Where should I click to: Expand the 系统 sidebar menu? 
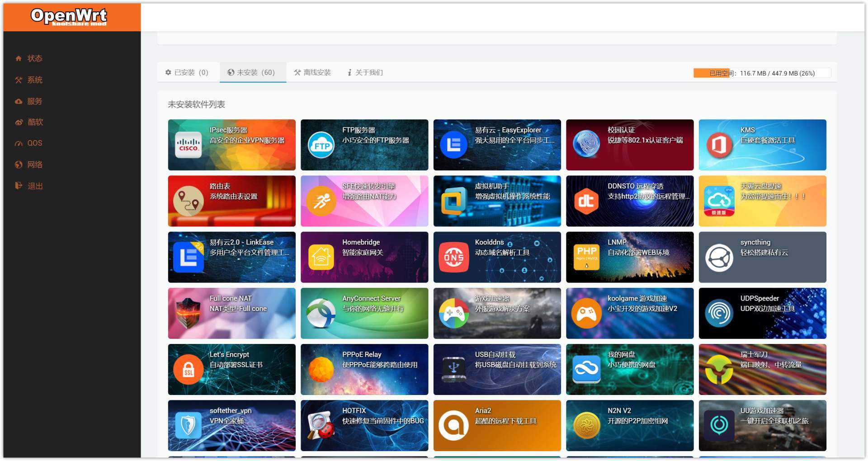(34, 80)
